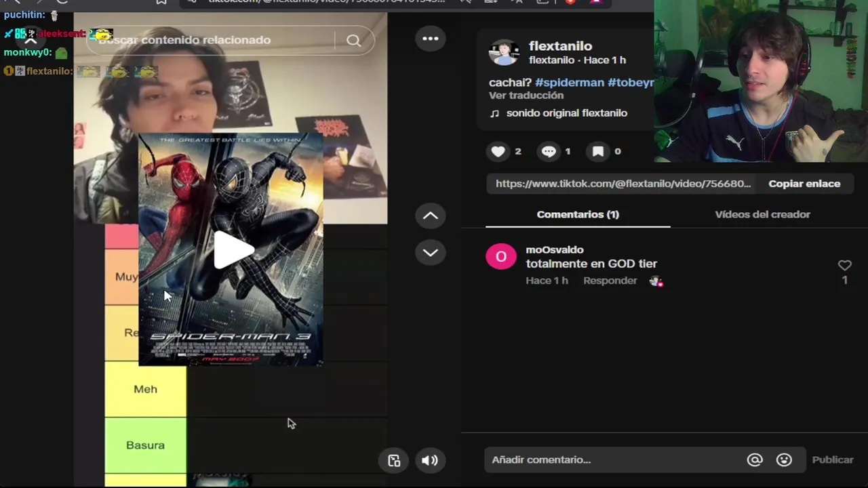
Task: Insert a mention with @ icon
Action: coord(755,460)
